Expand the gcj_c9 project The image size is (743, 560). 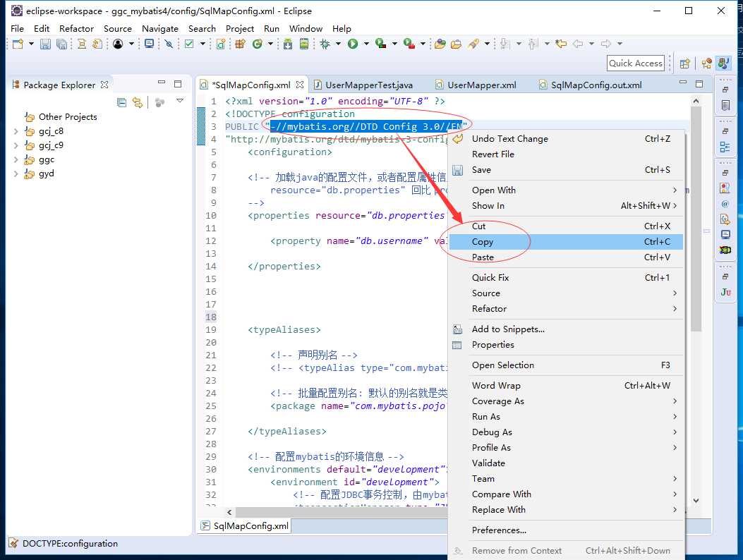click(x=16, y=145)
